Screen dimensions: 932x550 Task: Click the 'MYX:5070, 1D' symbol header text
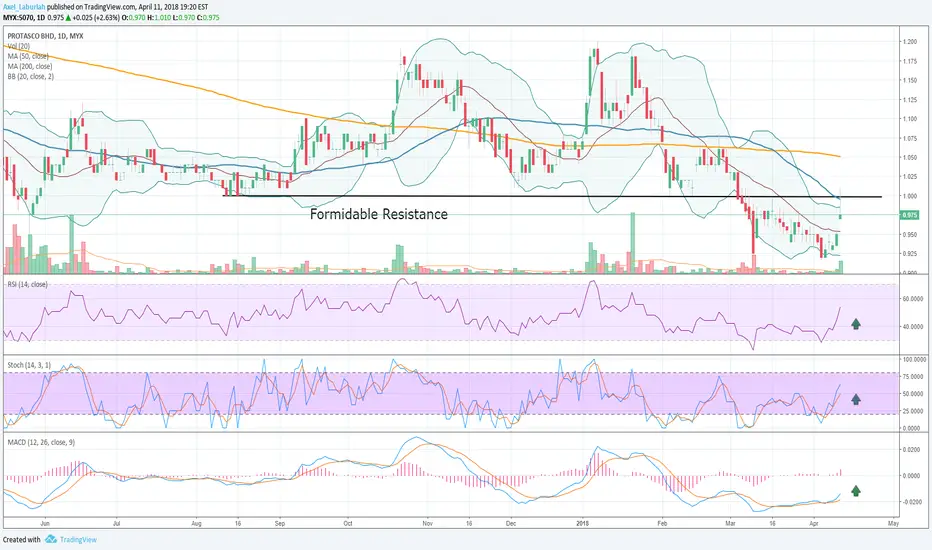pyautogui.click(x=23, y=17)
